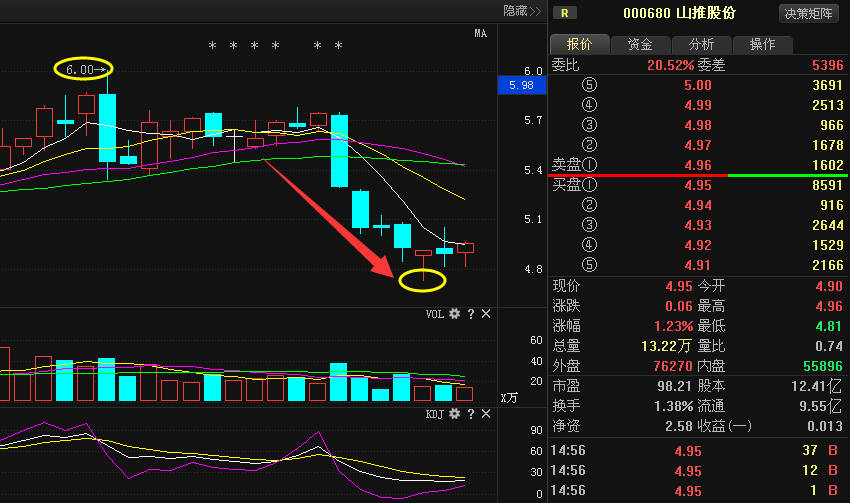This screenshot has height=503, width=850.
Task: Click the red-green bid/ask ratio bar
Action: (697, 175)
